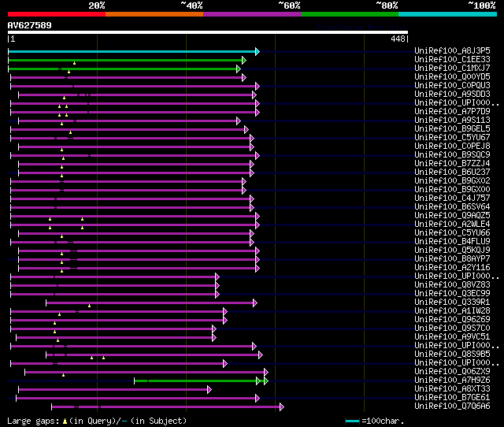Click the cyan alignment bar for UniRef100_A8J3P5
504x427 pixels.
(132, 51)
